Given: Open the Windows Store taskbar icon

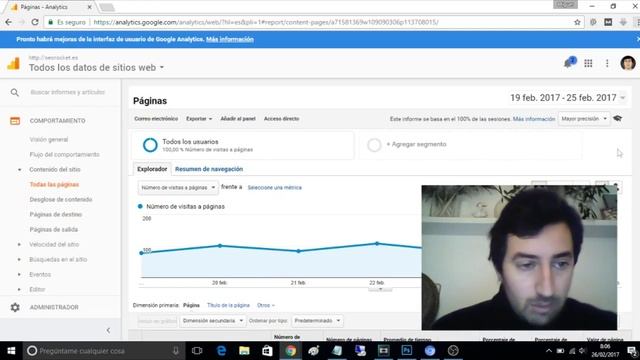Looking at the screenshot, I should point(267,351).
